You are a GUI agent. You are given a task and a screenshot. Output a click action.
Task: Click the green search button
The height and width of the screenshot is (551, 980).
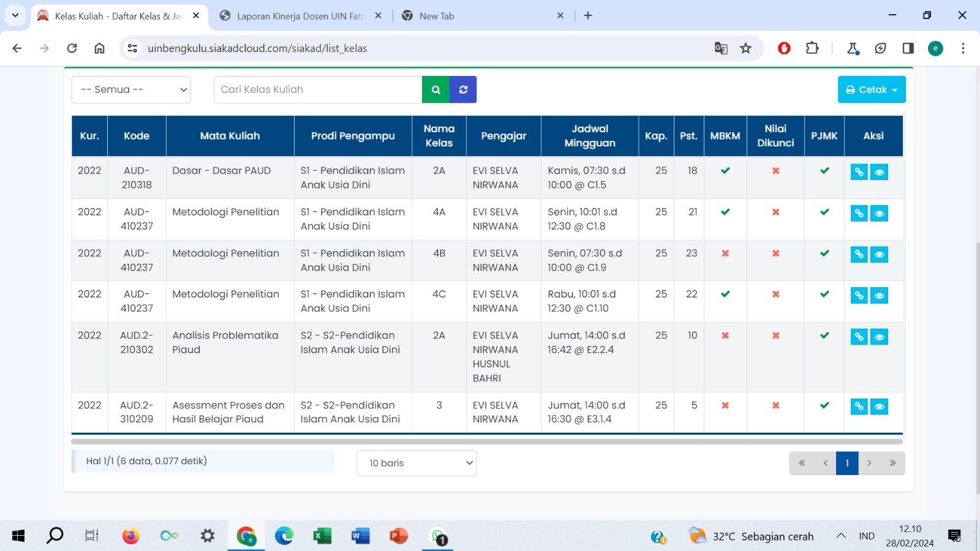coord(435,89)
